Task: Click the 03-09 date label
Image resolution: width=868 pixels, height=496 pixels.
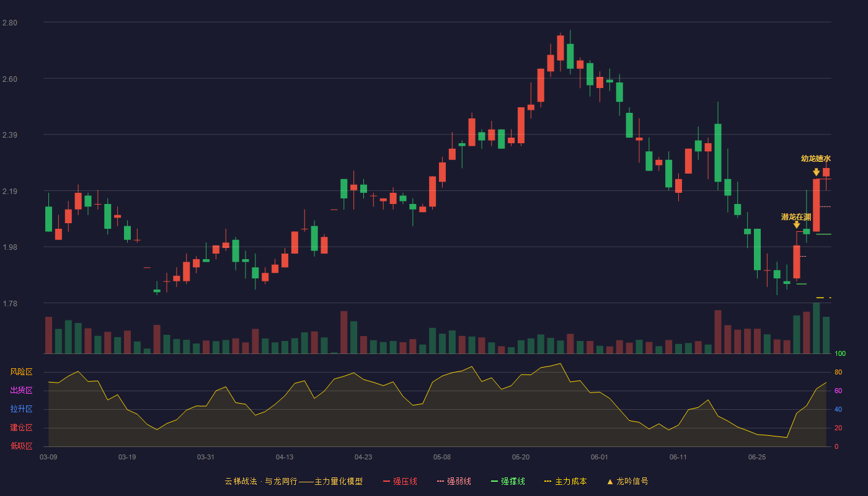Action: [x=48, y=457]
